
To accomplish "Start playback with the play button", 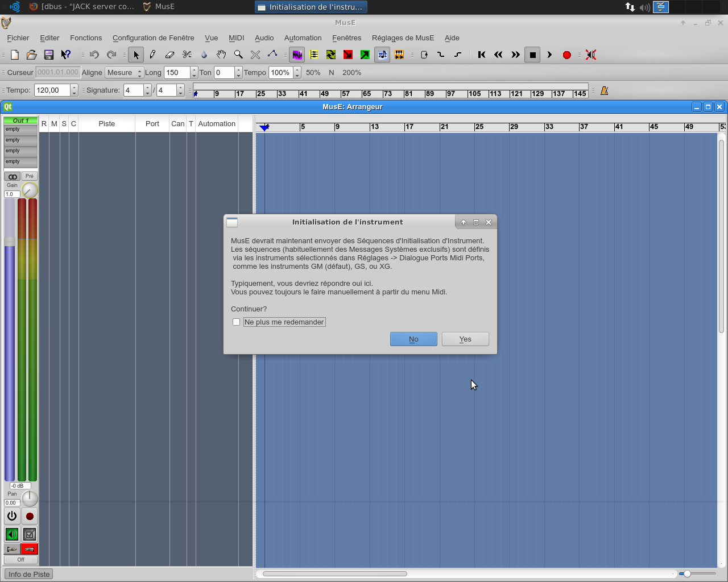I will pos(549,55).
